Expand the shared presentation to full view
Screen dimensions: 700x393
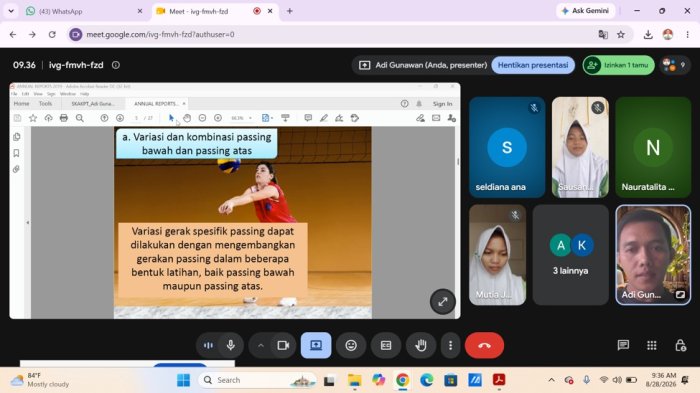(x=442, y=302)
